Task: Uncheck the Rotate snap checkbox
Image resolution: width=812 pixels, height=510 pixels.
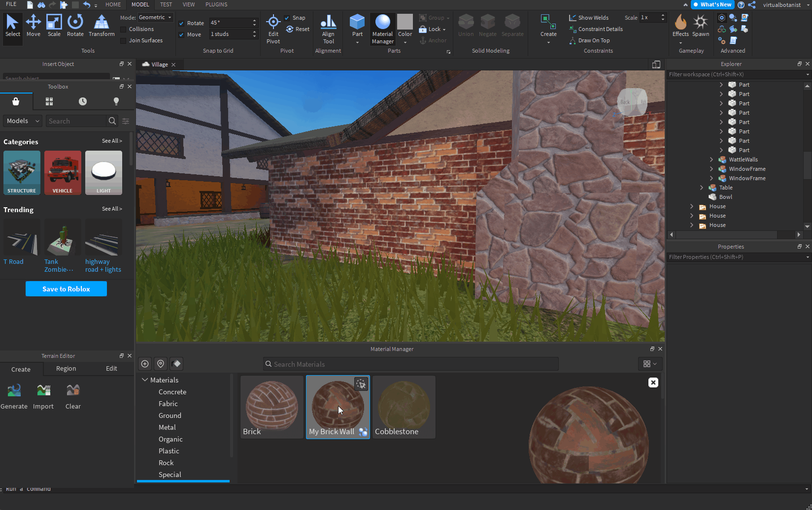Action: tap(181, 24)
